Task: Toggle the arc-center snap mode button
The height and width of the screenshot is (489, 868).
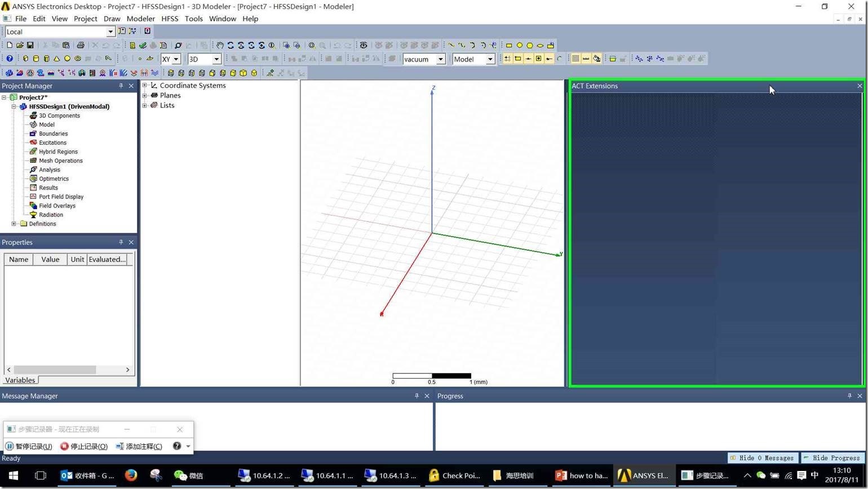Action: tap(559, 59)
